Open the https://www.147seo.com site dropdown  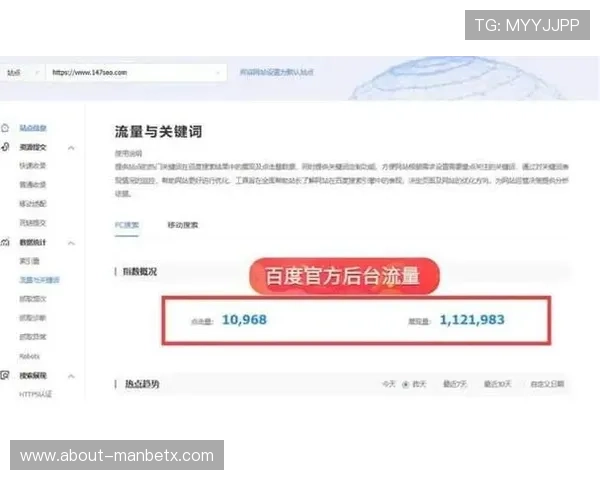tap(136, 72)
